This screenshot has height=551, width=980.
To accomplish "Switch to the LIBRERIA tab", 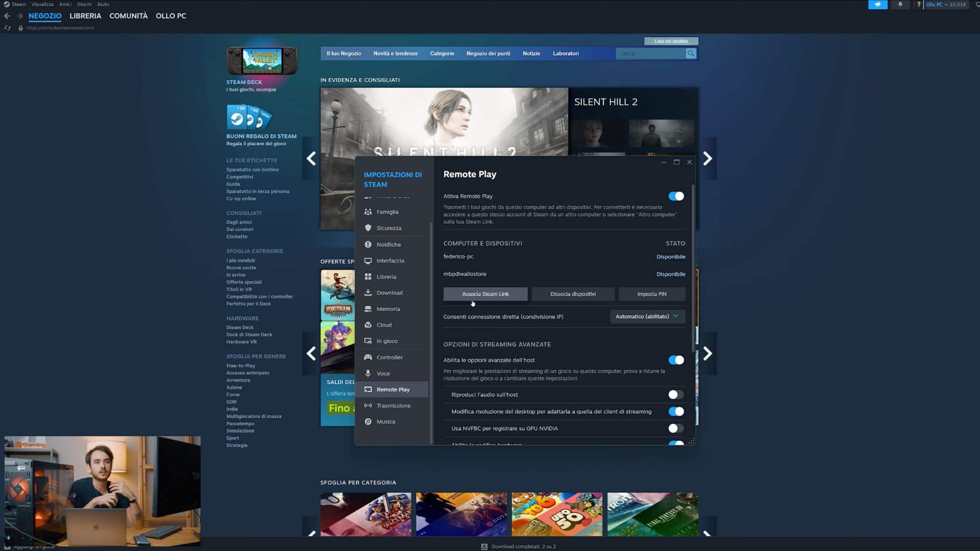I will [85, 16].
